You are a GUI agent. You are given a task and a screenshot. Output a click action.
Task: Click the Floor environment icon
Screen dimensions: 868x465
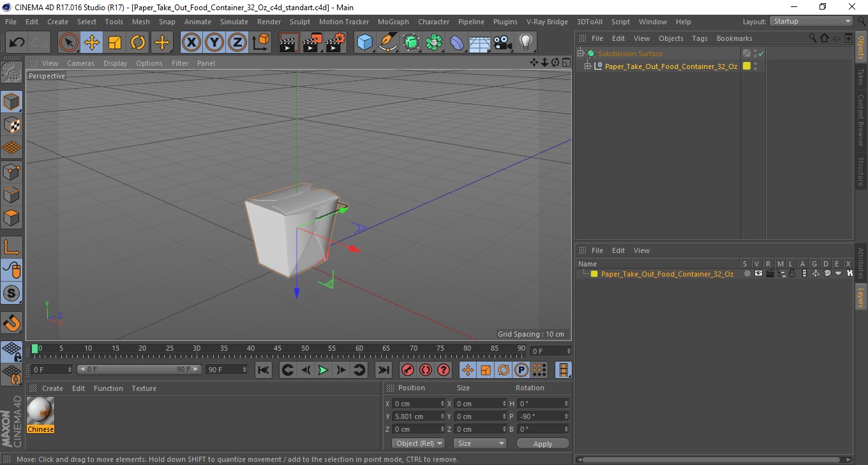(480, 43)
